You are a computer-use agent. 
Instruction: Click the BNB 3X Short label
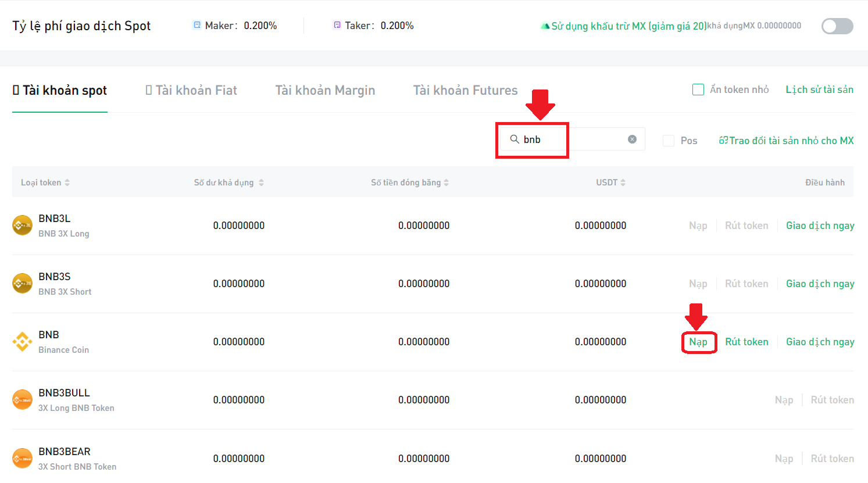65,292
